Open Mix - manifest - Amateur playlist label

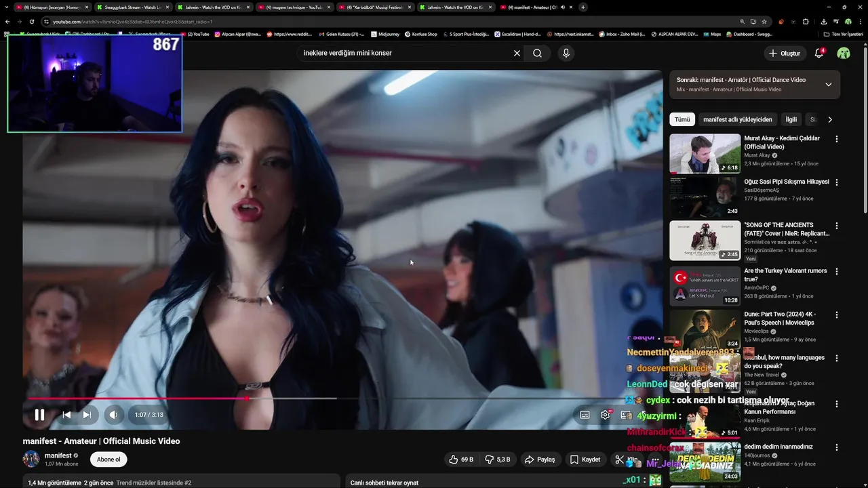click(x=729, y=89)
